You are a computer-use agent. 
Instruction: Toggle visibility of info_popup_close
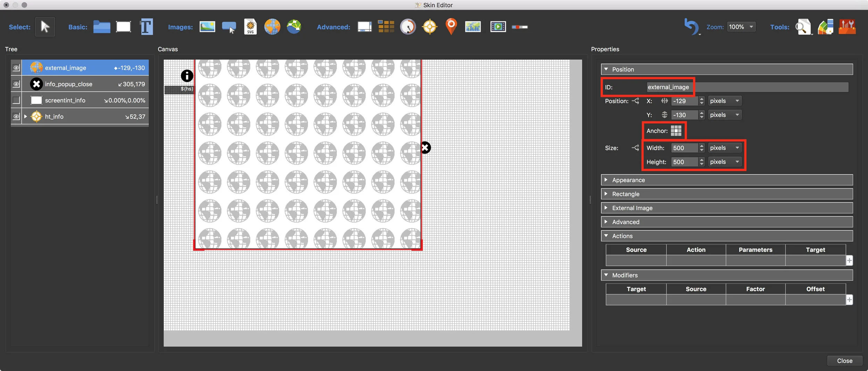pos(16,84)
